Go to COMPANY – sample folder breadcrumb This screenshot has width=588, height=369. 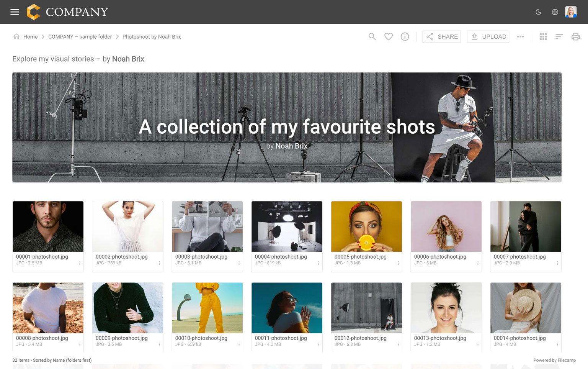click(x=80, y=37)
